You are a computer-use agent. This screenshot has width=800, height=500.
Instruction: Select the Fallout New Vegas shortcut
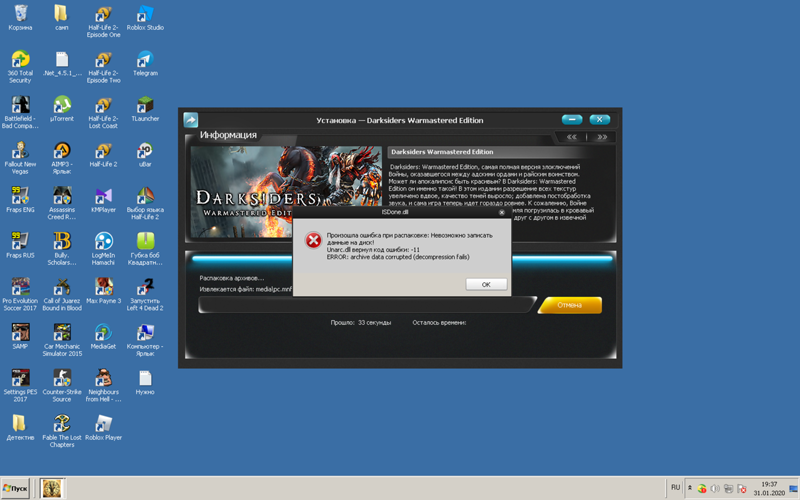coord(20,158)
